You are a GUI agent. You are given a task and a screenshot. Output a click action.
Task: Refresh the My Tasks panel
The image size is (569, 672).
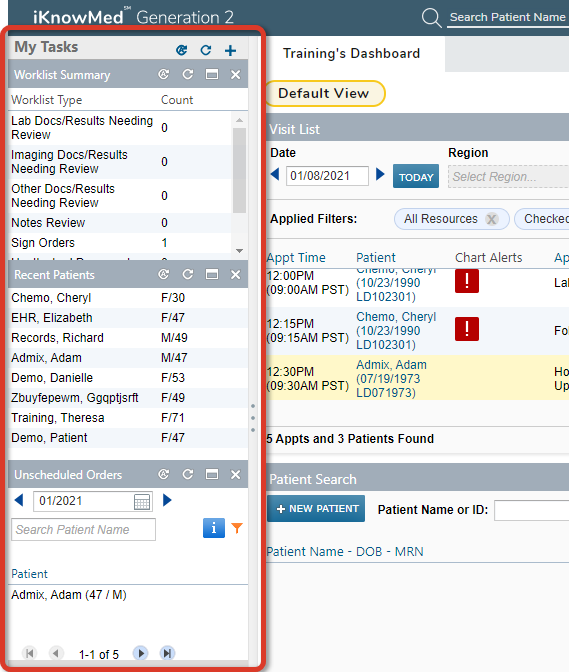pos(206,50)
